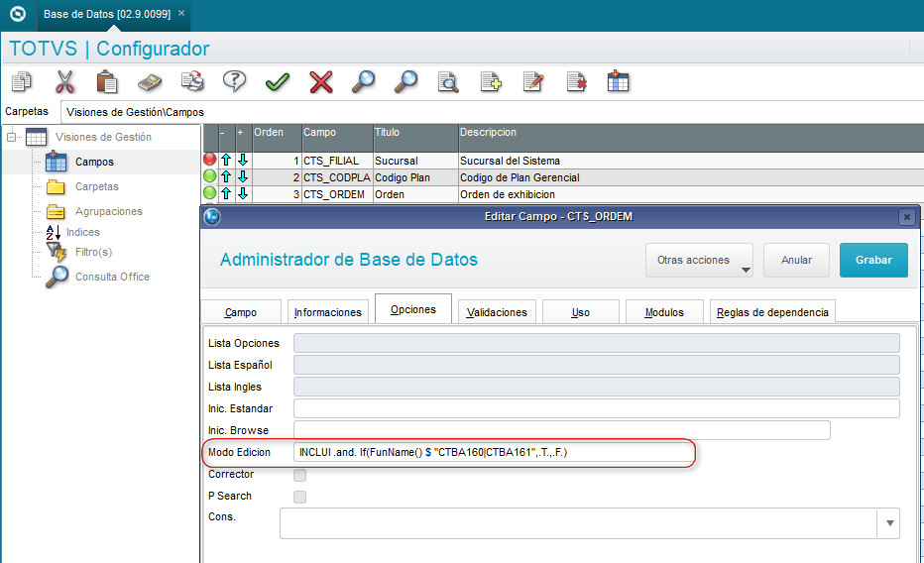The image size is (924, 563).
Task: Click the Paste clipboard icon
Action: (107, 82)
